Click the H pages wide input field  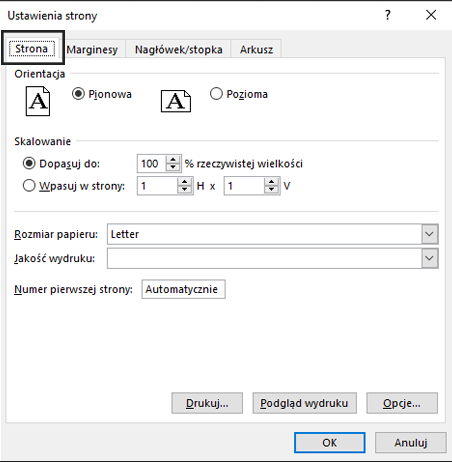tap(157, 186)
